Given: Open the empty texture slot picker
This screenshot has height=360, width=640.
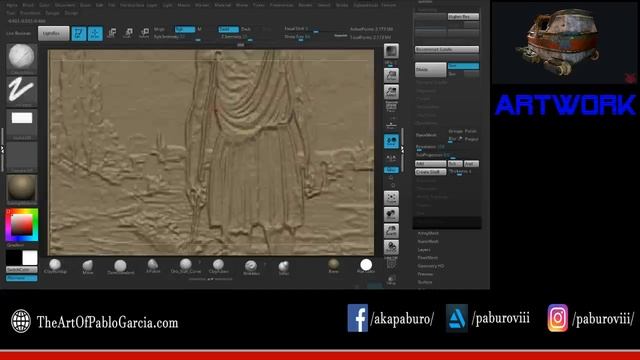Looking at the screenshot, I should click(x=22, y=157).
